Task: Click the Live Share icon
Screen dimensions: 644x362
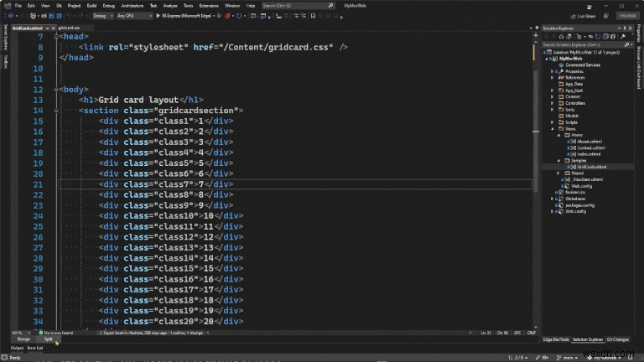Action: pos(574,16)
